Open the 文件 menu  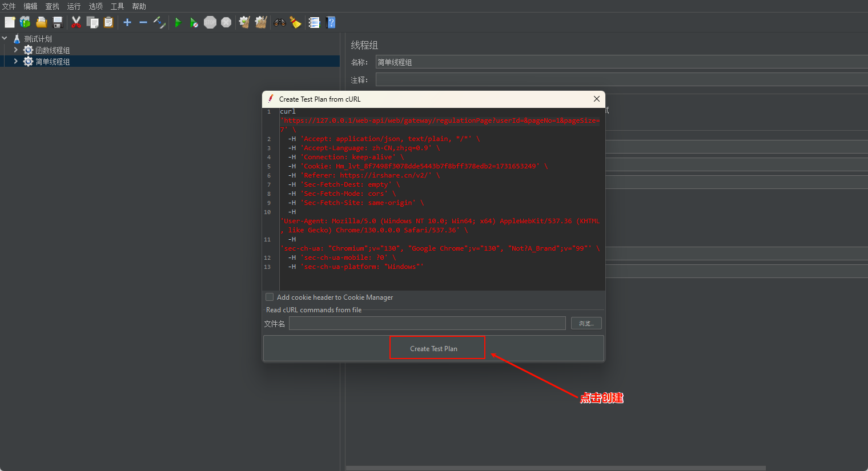9,6
